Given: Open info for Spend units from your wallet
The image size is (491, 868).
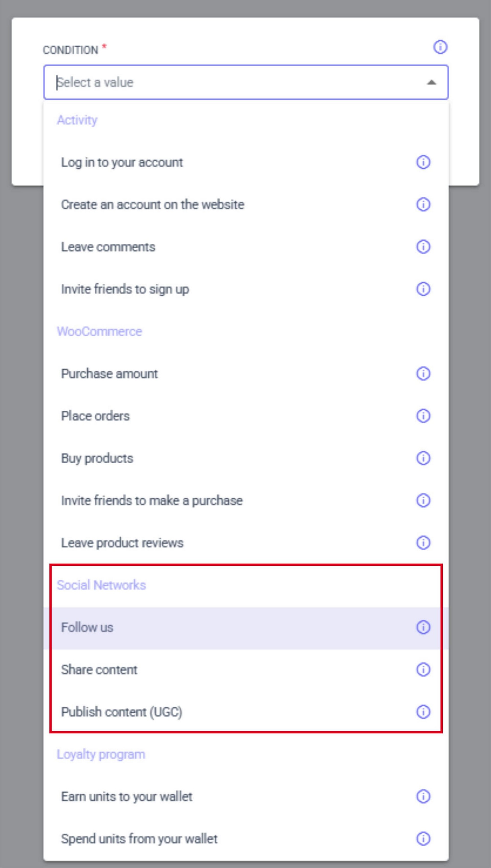Looking at the screenshot, I should (x=423, y=839).
